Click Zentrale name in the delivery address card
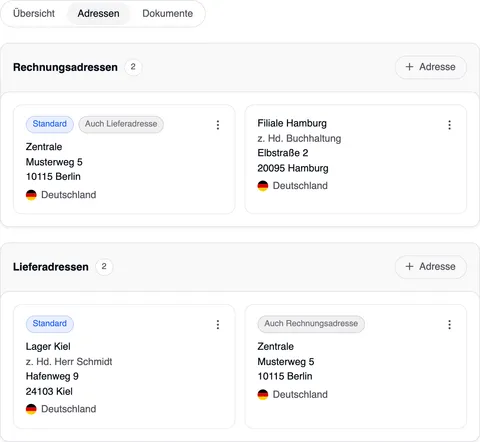 pyautogui.click(x=275, y=347)
